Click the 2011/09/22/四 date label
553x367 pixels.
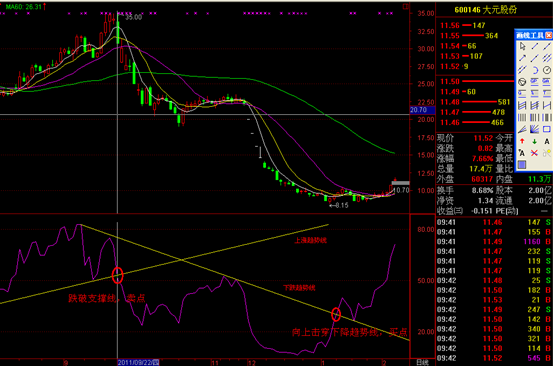coord(138,362)
